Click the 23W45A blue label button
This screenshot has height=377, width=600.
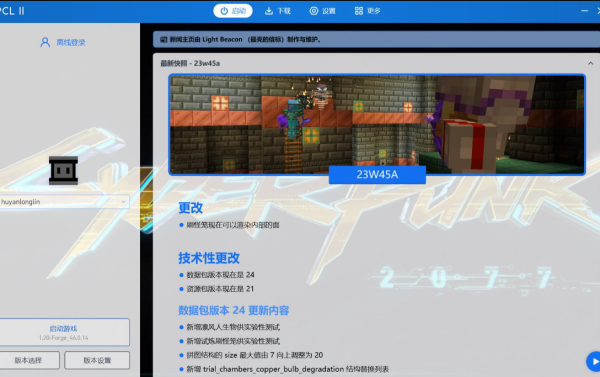377,175
